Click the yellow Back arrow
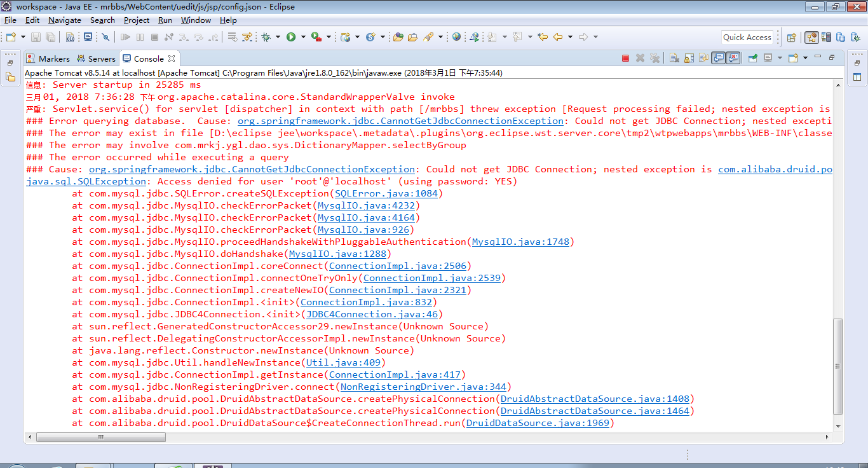Image resolution: width=868 pixels, height=468 pixels. pyautogui.click(x=558, y=37)
